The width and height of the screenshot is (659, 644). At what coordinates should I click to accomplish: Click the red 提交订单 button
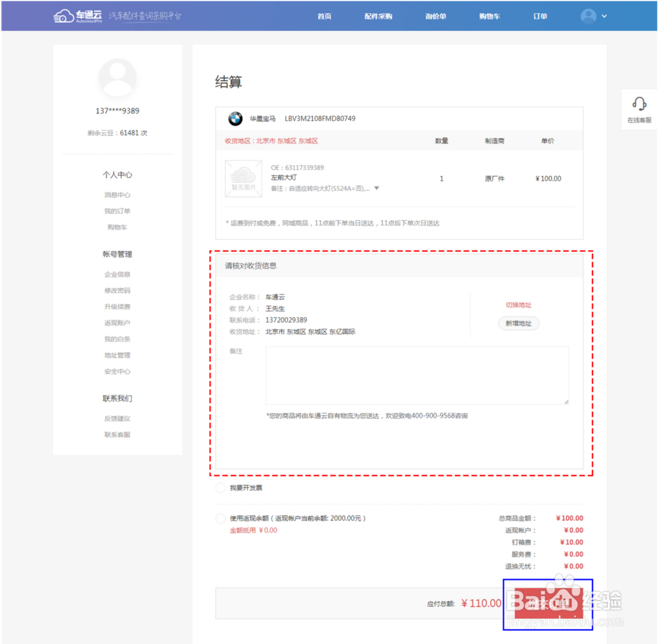[548, 604]
